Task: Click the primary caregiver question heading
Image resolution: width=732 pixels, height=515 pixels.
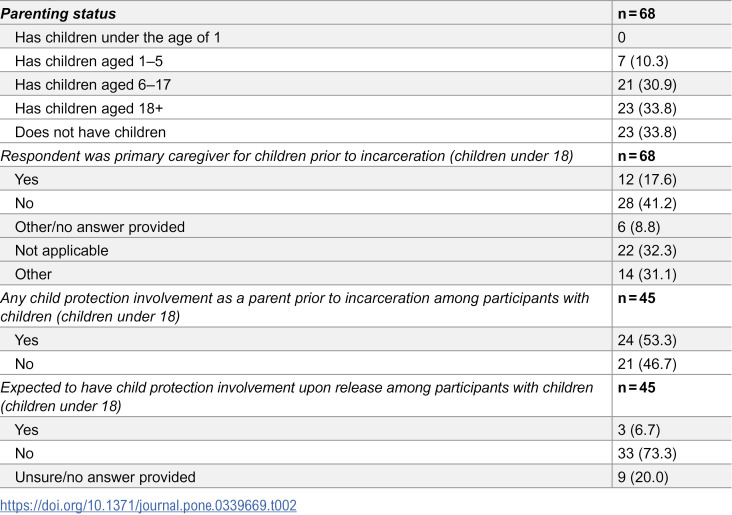Action: [x=287, y=156]
